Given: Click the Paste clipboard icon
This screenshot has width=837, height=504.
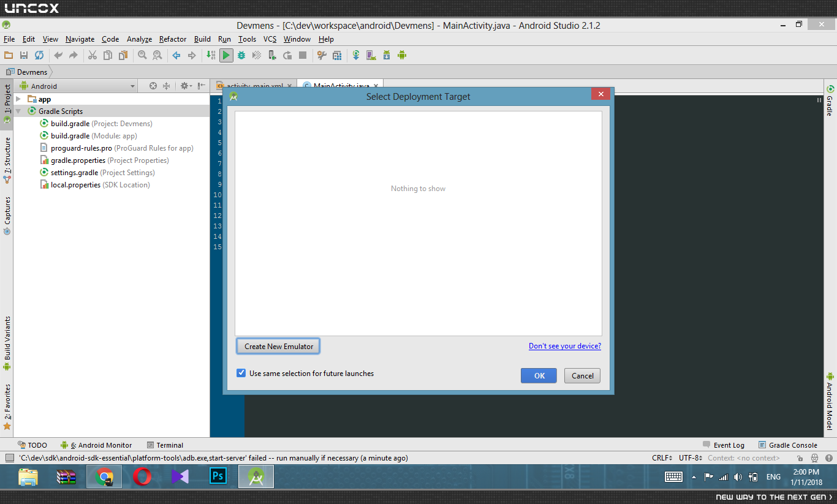Looking at the screenshot, I should [x=123, y=55].
